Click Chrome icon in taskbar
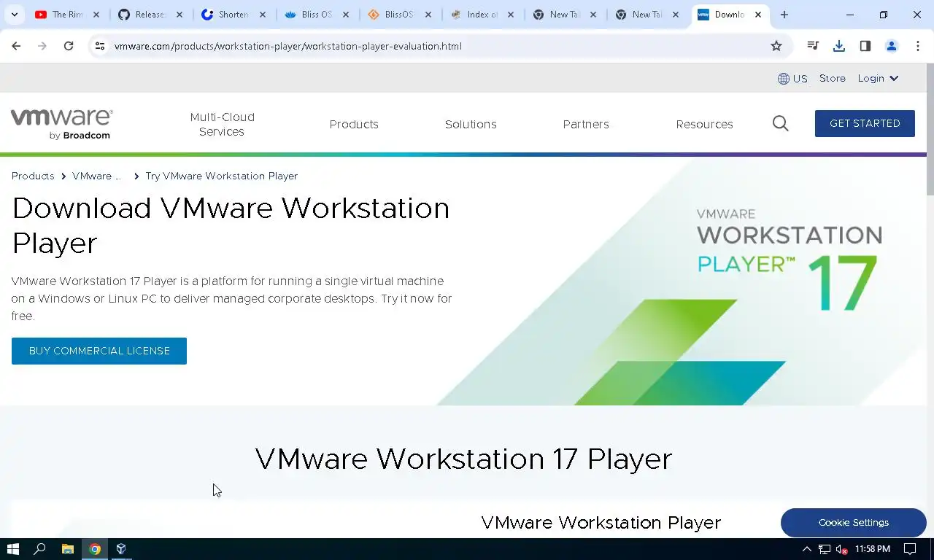Screen dimensions: 934x560 coord(95,549)
